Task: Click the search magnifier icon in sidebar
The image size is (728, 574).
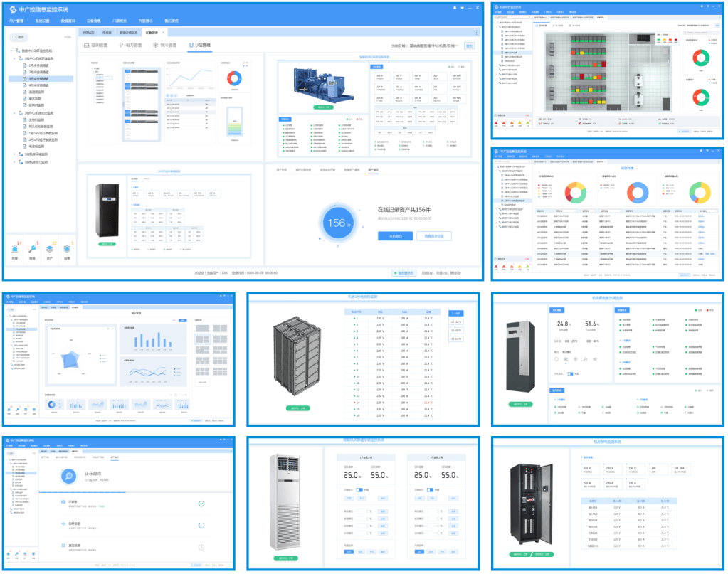Action: pos(14,37)
